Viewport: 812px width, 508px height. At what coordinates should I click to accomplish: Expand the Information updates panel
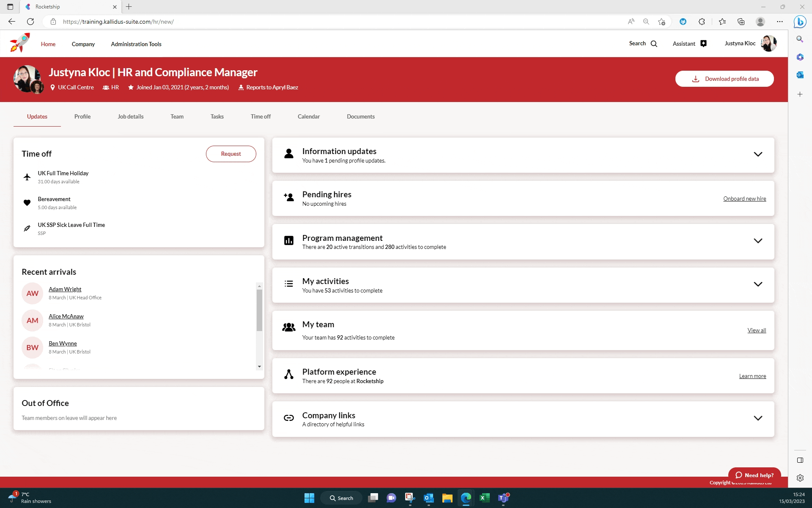click(758, 155)
